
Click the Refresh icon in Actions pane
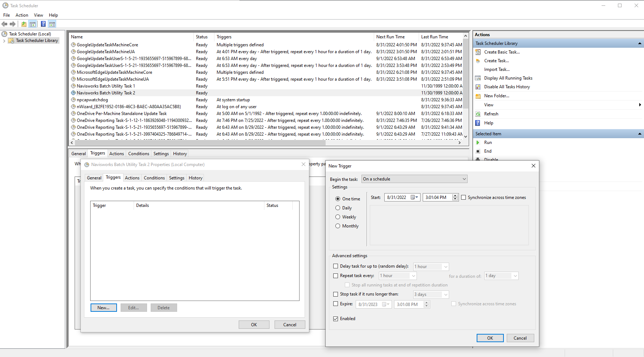point(478,114)
